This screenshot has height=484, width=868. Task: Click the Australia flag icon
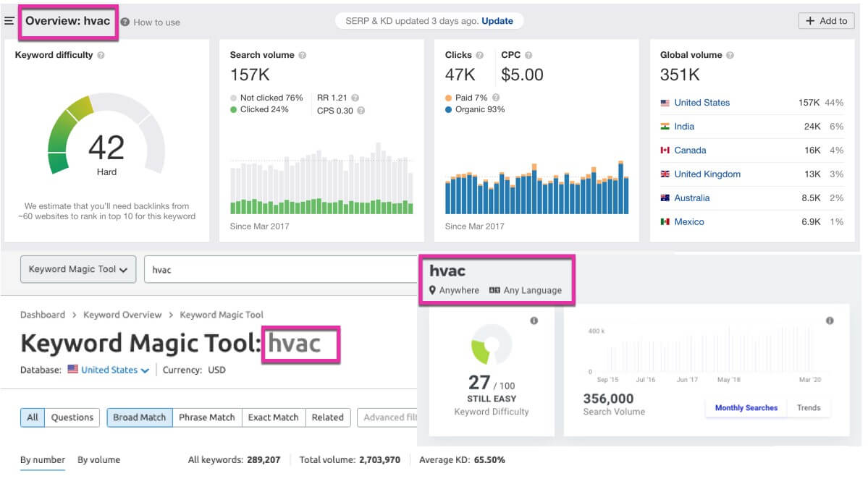[x=665, y=198]
